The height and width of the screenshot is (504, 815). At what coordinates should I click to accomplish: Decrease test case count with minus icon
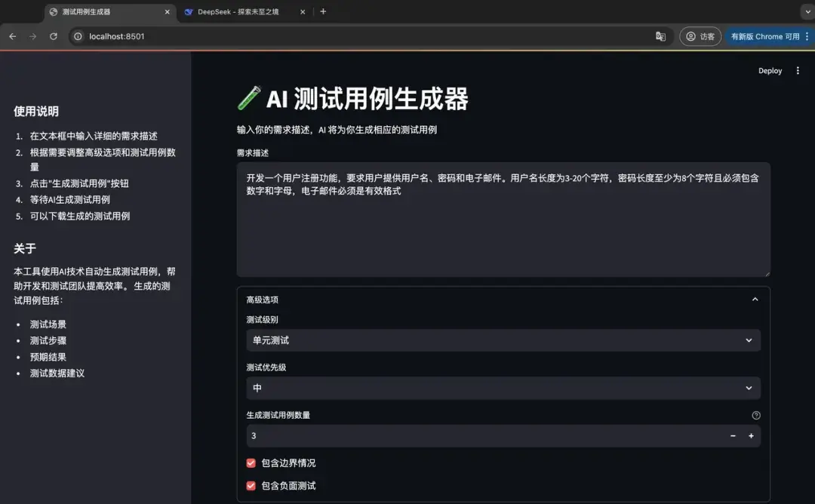pos(732,435)
